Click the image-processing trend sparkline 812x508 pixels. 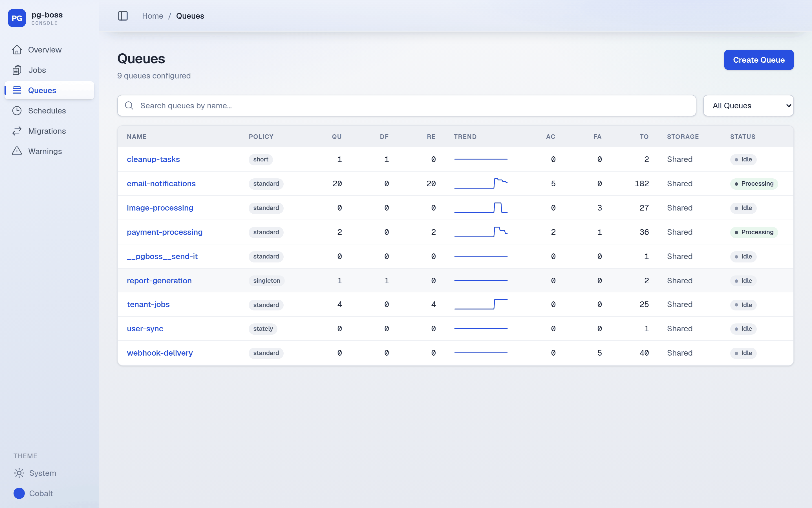[x=481, y=208]
